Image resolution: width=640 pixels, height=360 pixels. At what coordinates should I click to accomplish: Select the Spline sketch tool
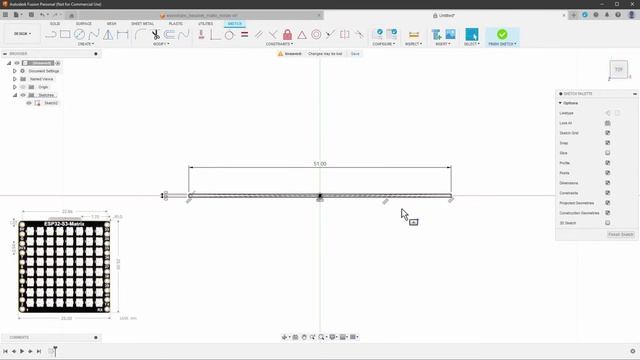tap(94, 35)
